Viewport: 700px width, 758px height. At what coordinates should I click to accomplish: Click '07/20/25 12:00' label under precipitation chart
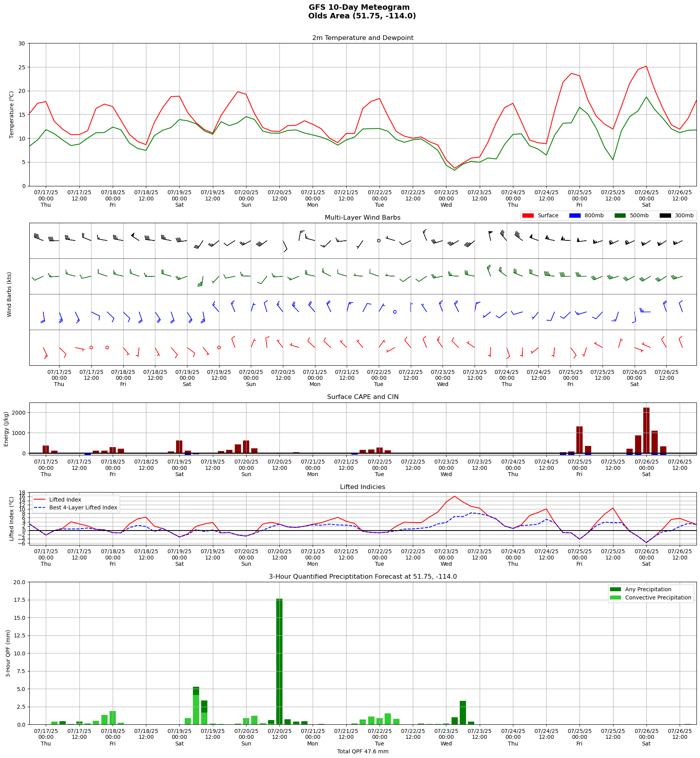click(279, 734)
